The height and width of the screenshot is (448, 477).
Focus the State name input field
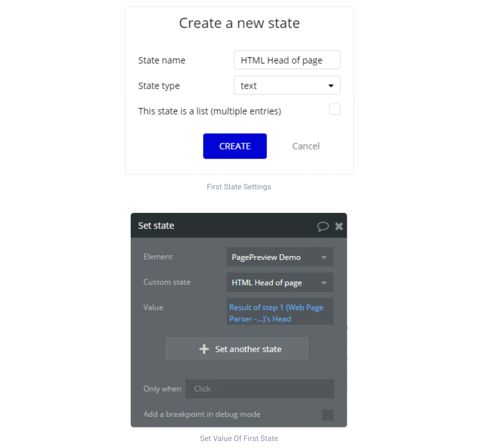tap(287, 60)
